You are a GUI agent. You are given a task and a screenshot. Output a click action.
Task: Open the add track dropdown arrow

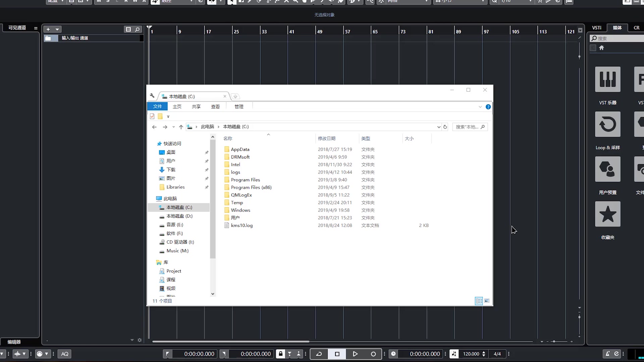57,29
